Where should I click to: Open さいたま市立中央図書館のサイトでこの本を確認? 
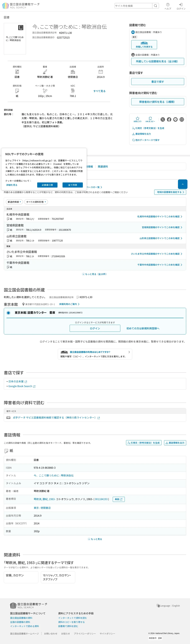(157, 254)
